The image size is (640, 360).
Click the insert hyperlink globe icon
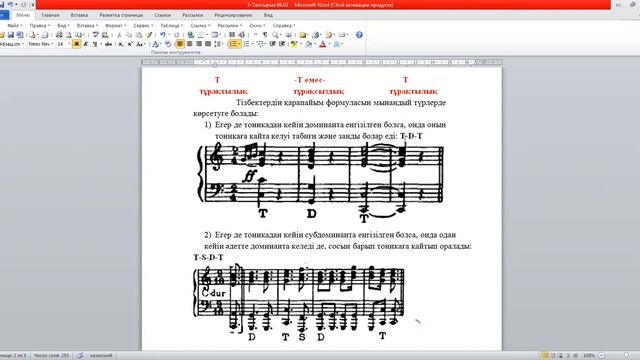(191, 35)
